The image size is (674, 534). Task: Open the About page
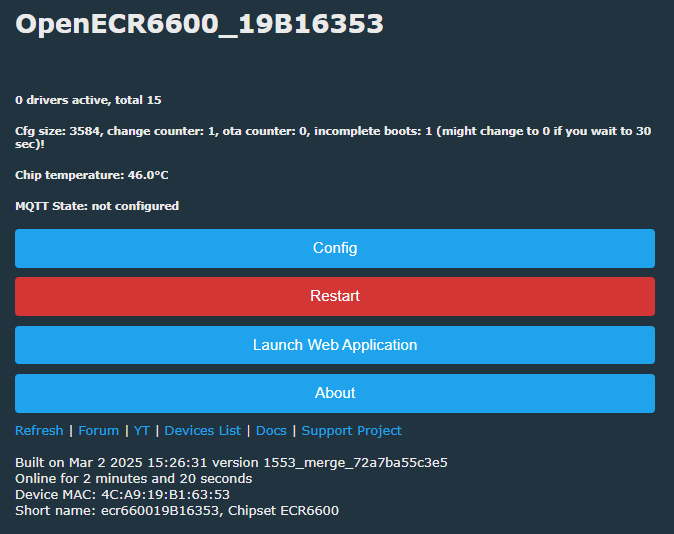[x=335, y=393]
